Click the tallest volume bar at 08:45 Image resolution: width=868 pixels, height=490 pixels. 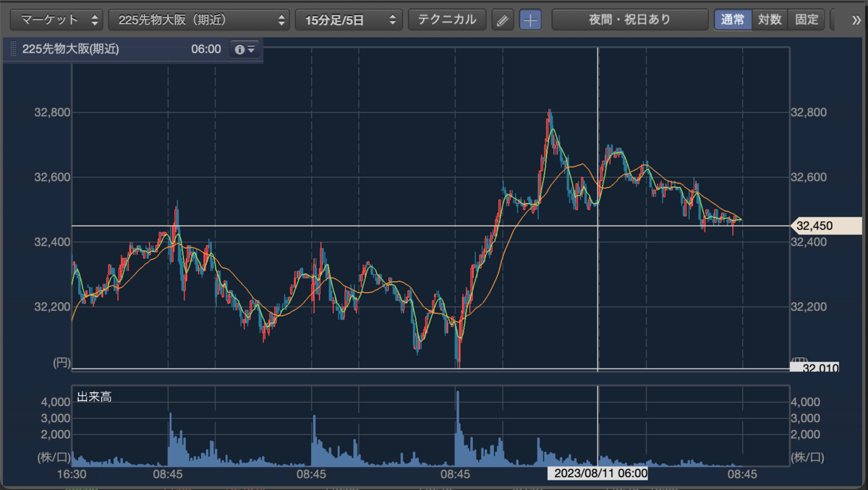457,428
